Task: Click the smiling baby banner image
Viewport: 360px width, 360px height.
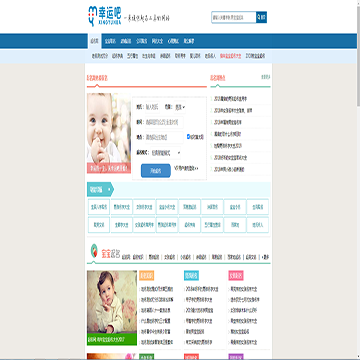Action: point(109,133)
